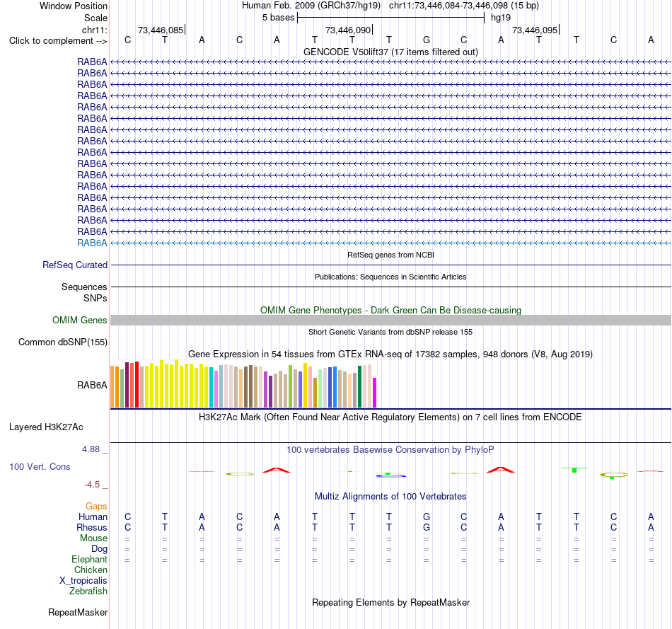The width and height of the screenshot is (672, 629).
Task: Open the OMIM Genes track label
Action: 79,321
